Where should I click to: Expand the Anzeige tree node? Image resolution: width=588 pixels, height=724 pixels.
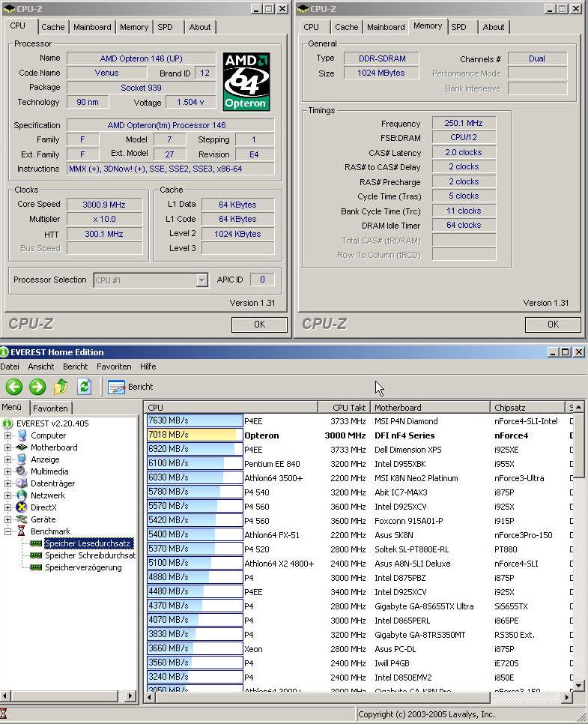tap(7, 459)
